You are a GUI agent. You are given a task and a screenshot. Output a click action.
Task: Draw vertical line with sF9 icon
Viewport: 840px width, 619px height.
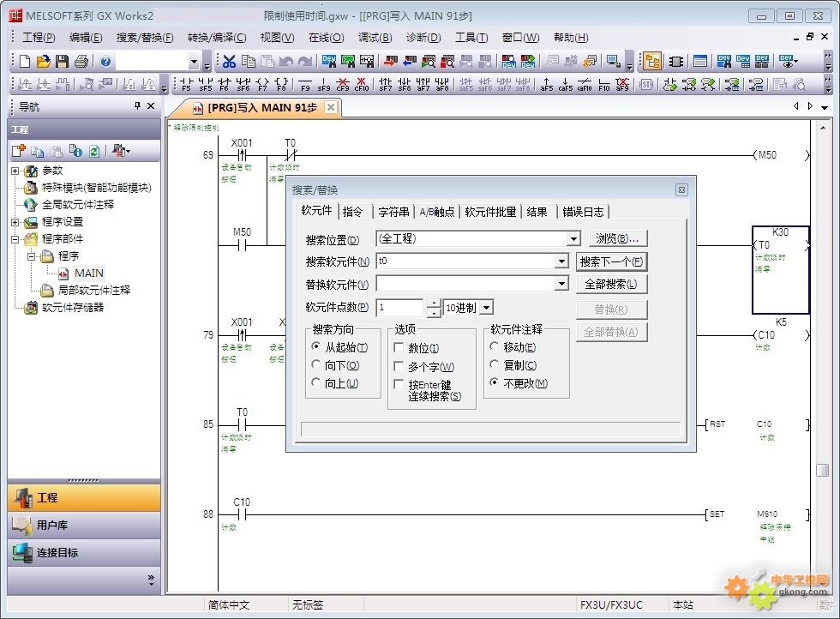(x=324, y=85)
